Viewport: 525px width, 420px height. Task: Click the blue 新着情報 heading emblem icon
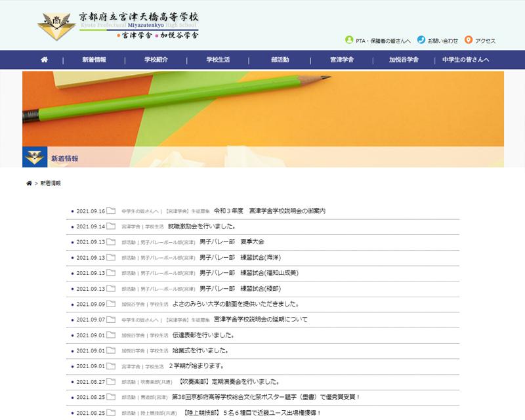pyautogui.click(x=35, y=157)
